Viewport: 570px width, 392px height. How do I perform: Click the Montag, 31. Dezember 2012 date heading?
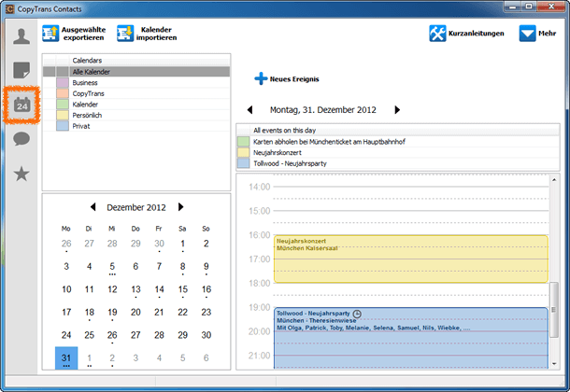point(322,109)
